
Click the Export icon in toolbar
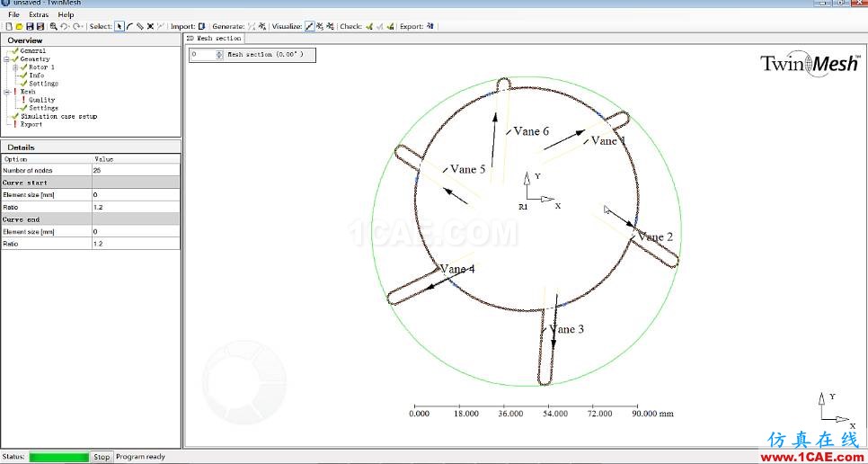click(x=430, y=26)
